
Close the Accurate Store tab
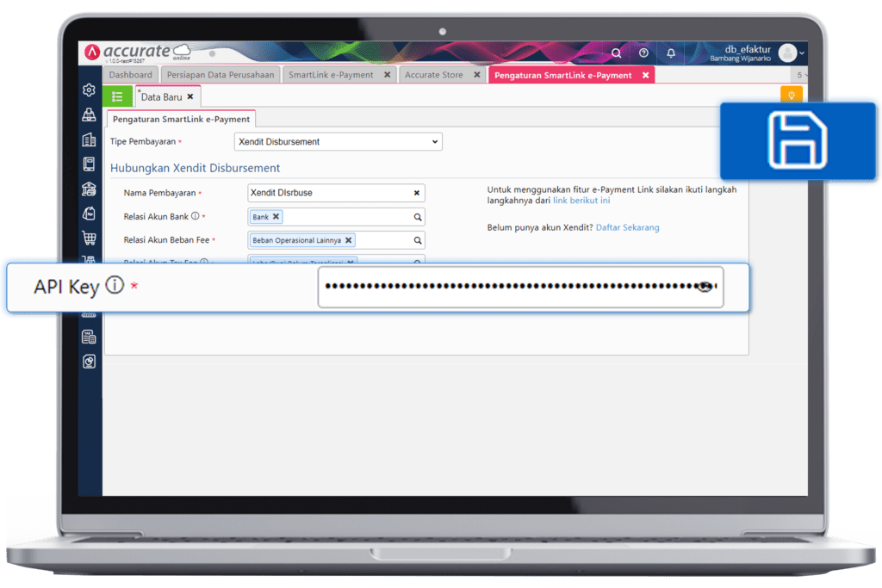477,75
